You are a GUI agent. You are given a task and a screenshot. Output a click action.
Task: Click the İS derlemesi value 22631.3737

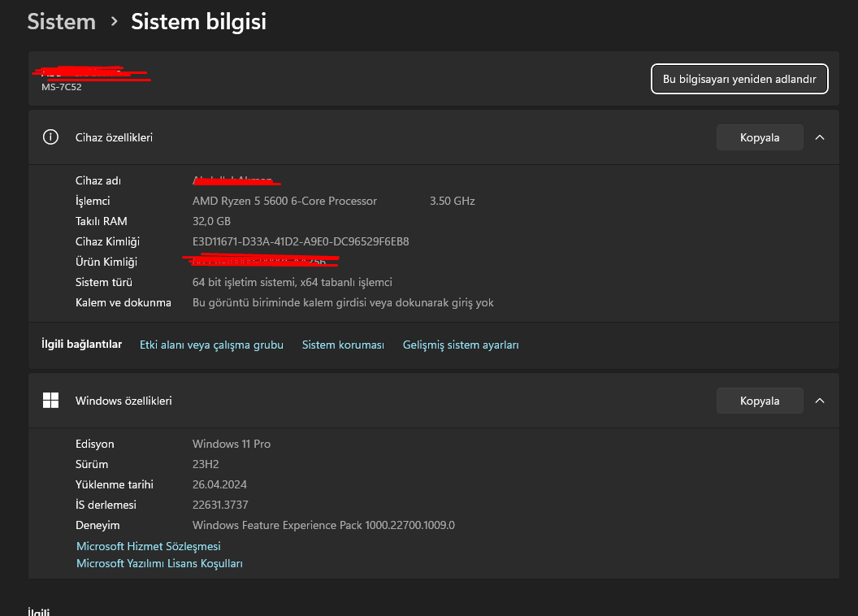tap(221, 505)
